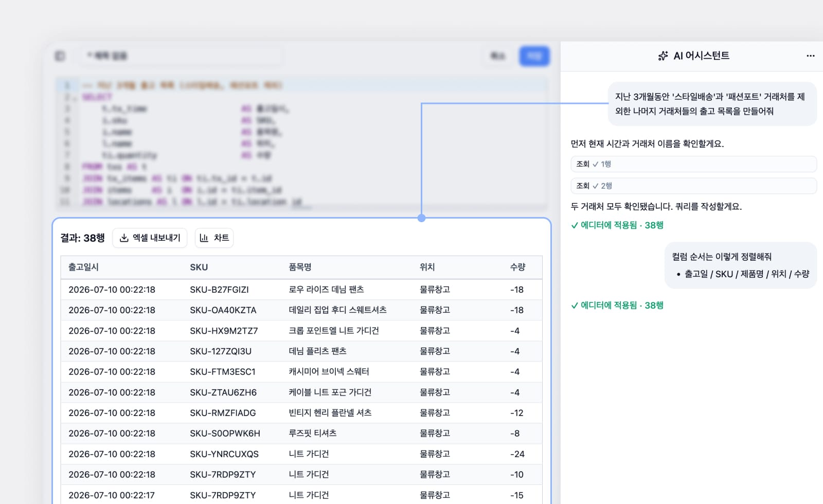Click the 결과: 38행 result count label

[x=82, y=238]
